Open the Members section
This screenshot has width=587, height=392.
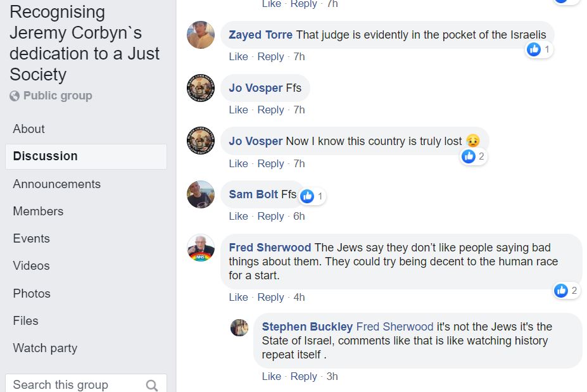point(38,211)
